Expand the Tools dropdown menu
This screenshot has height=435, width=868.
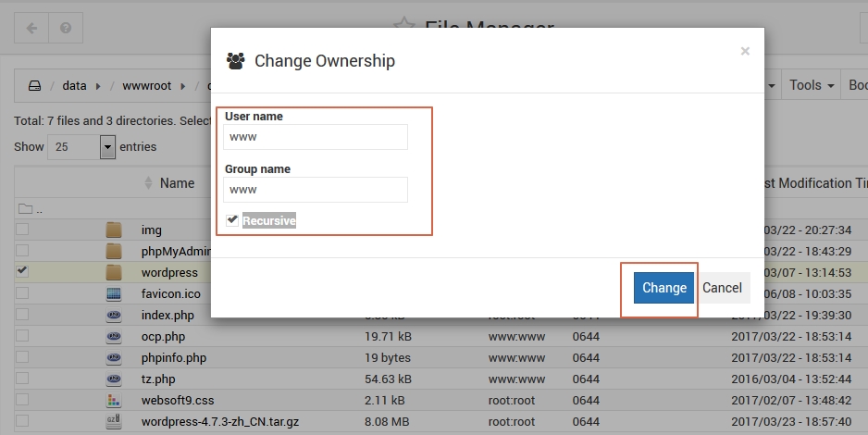tap(811, 85)
